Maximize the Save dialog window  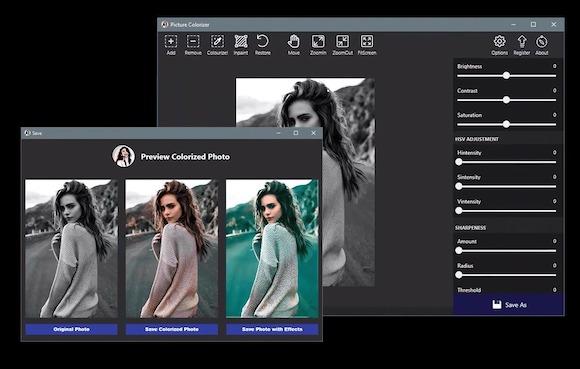click(x=296, y=133)
